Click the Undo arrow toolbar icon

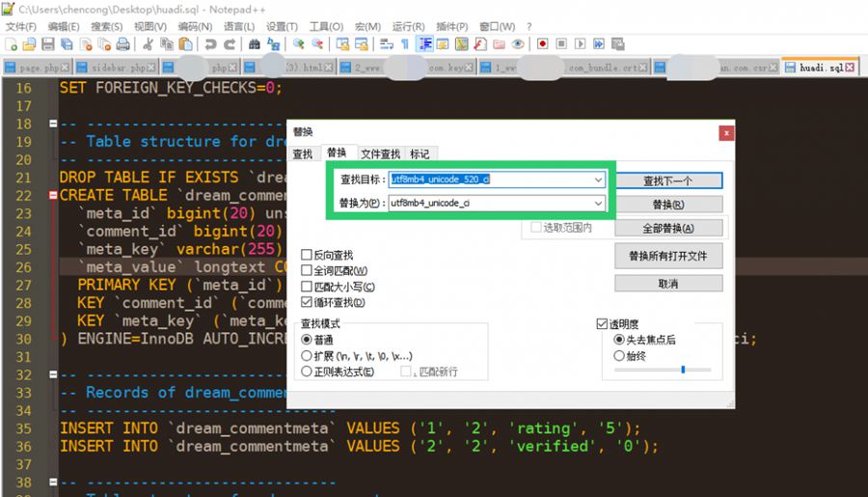pyautogui.click(x=210, y=44)
